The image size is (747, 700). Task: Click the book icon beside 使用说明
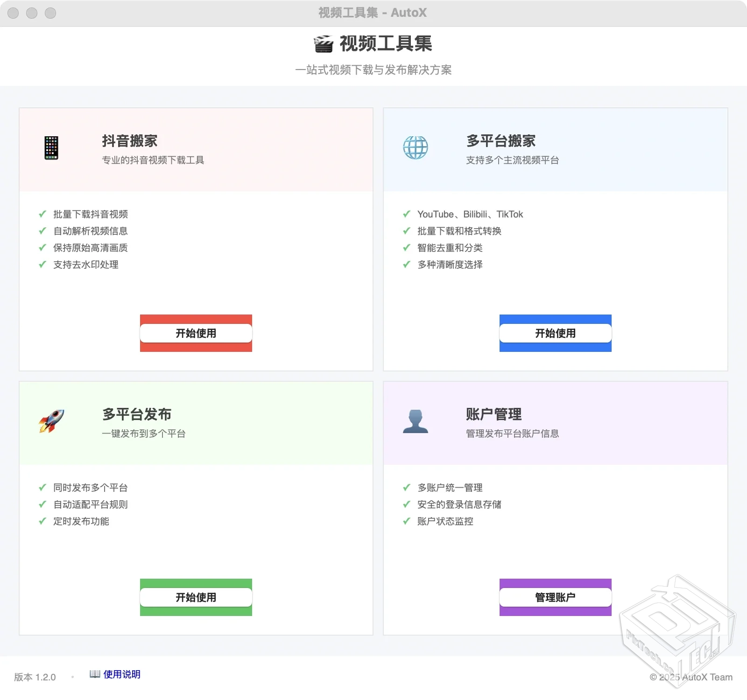pyautogui.click(x=95, y=674)
